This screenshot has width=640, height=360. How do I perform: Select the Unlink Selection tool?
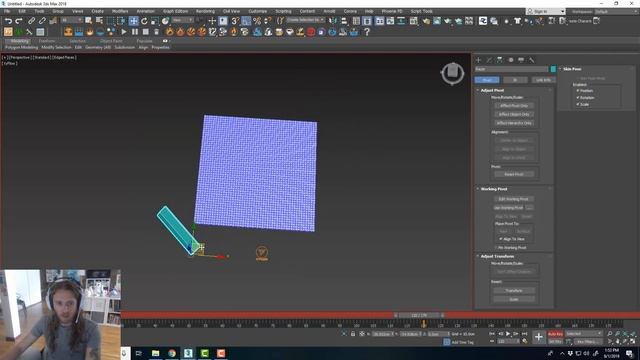tap(42, 21)
